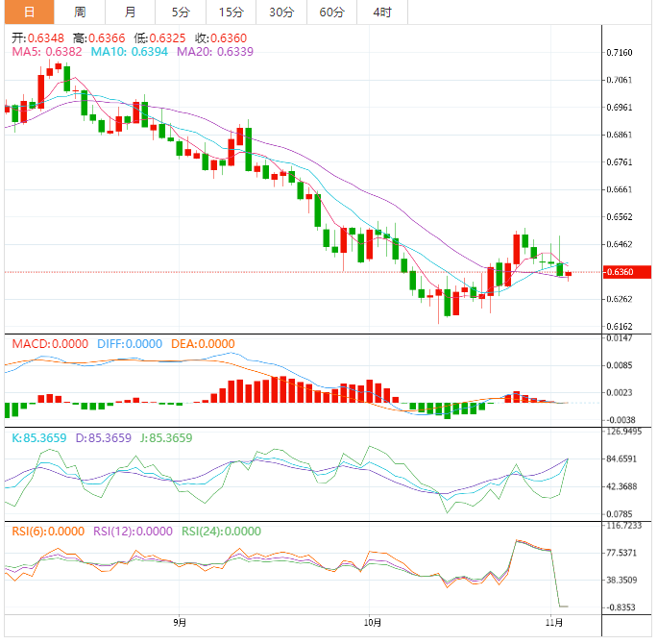Click the J:85.3659 KDJ label
This screenshot has height=644, width=658.
pyautogui.click(x=166, y=438)
